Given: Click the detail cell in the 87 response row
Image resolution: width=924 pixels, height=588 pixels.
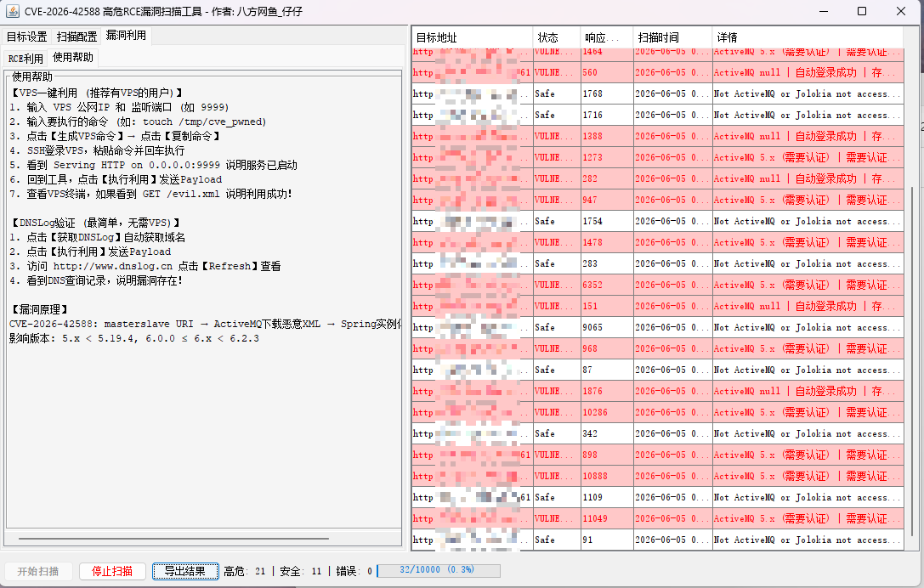Looking at the screenshot, I should click(808, 370).
